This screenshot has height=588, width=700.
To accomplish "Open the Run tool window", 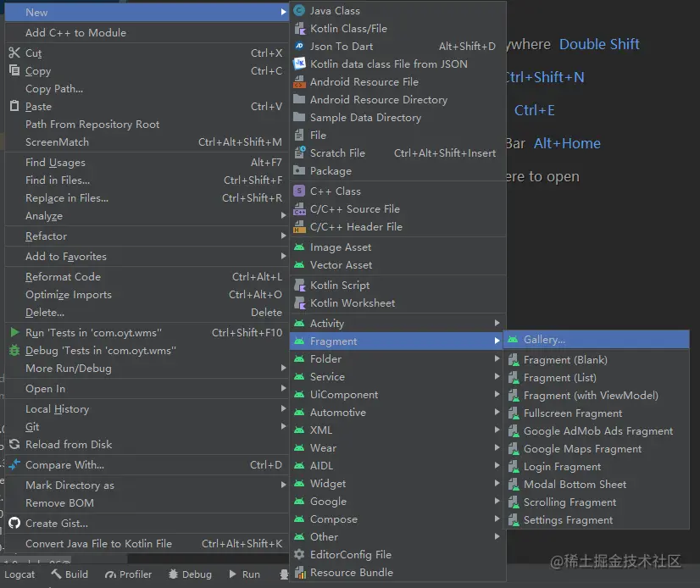I will [x=244, y=574].
